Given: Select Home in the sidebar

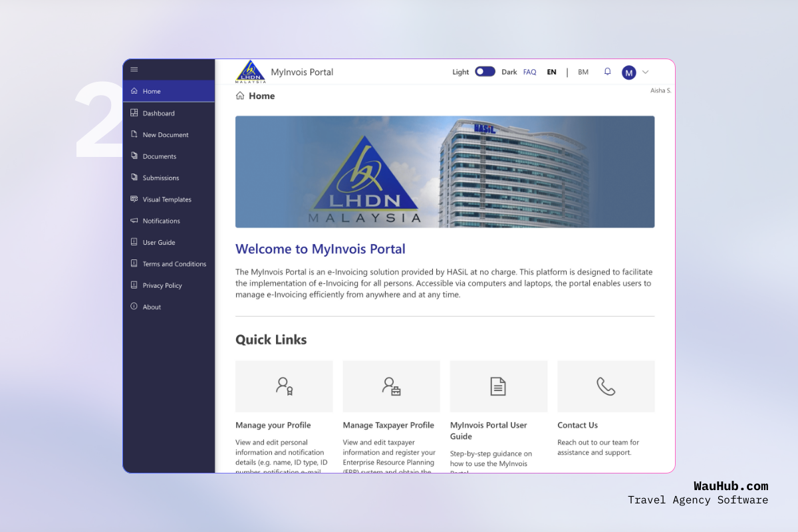Looking at the screenshot, I should coord(169,91).
